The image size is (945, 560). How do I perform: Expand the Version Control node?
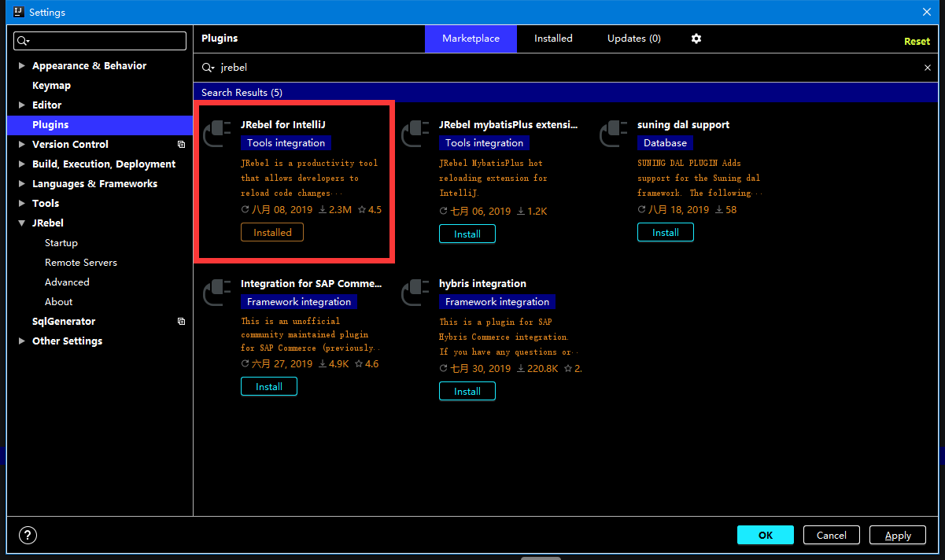tap(21, 145)
